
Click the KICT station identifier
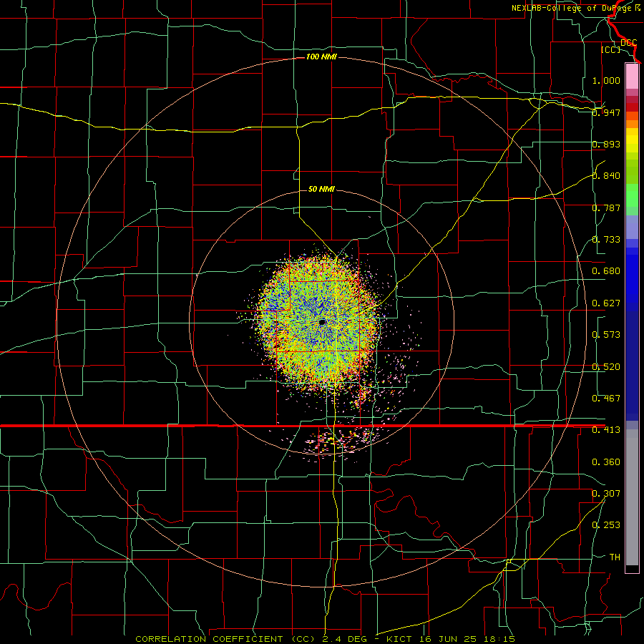[401, 639]
